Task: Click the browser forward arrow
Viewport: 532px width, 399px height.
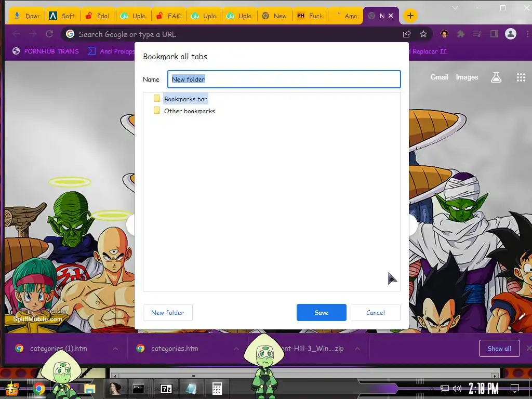Action: tap(33, 34)
